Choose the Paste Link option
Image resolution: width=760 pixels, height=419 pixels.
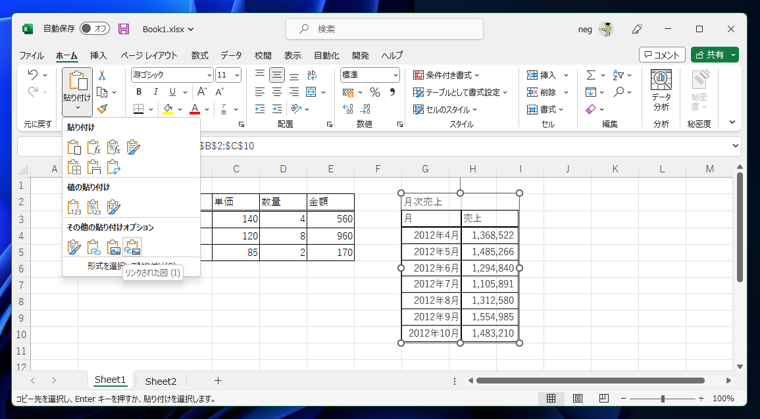coord(93,247)
